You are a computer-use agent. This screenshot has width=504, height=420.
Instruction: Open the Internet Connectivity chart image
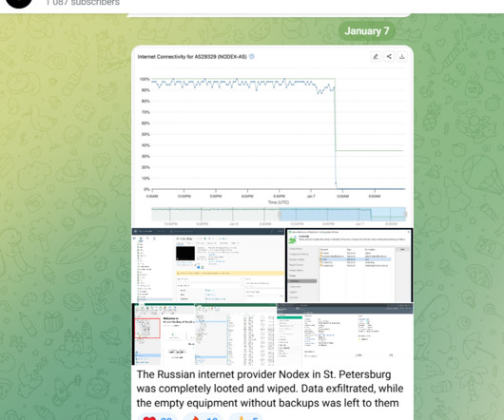pos(272,137)
